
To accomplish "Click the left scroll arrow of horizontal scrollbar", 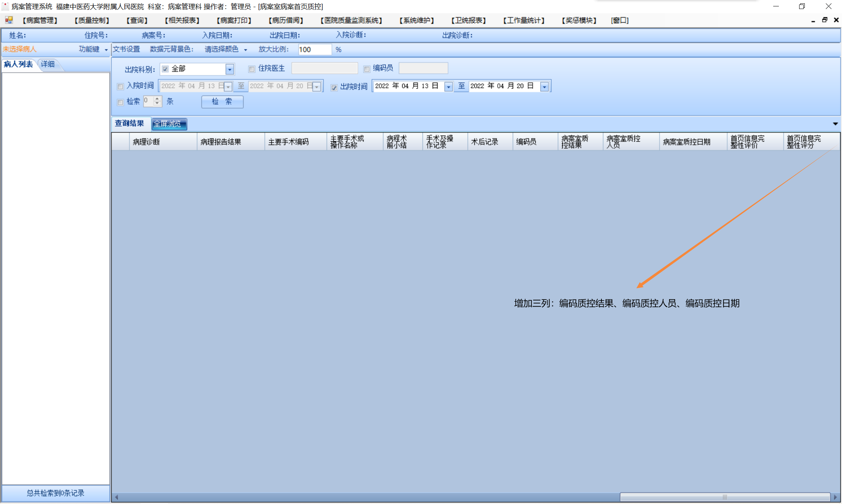I will [117, 497].
